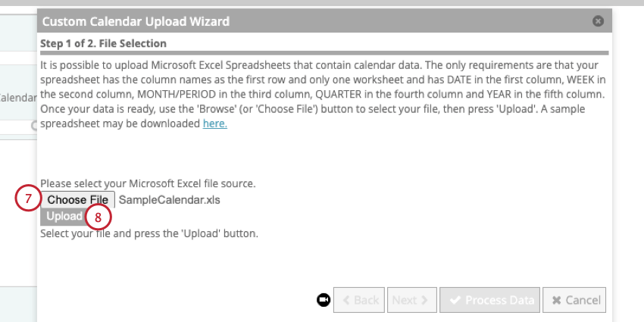This screenshot has width=644, height=322.
Task: Advance the wizard with Next
Action: point(411,300)
